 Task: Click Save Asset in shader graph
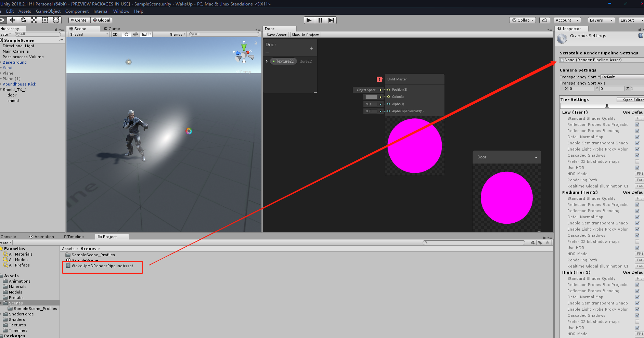pyautogui.click(x=276, y=35)
